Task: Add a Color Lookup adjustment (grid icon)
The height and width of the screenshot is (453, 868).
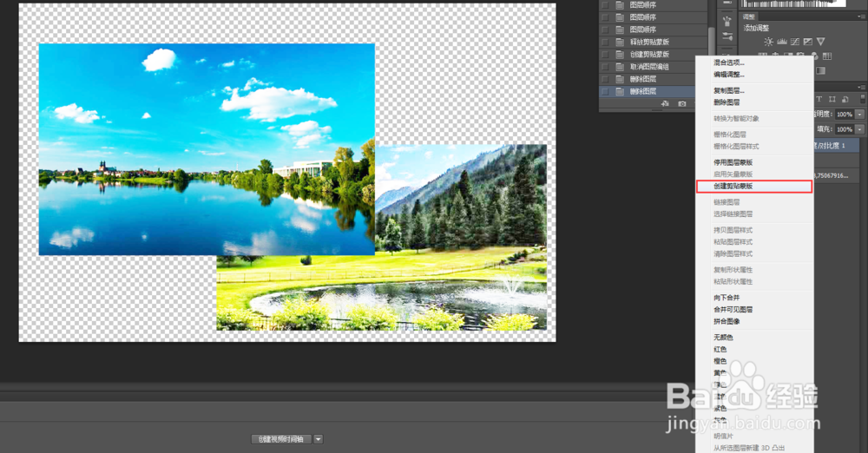Action: point(827,56)
